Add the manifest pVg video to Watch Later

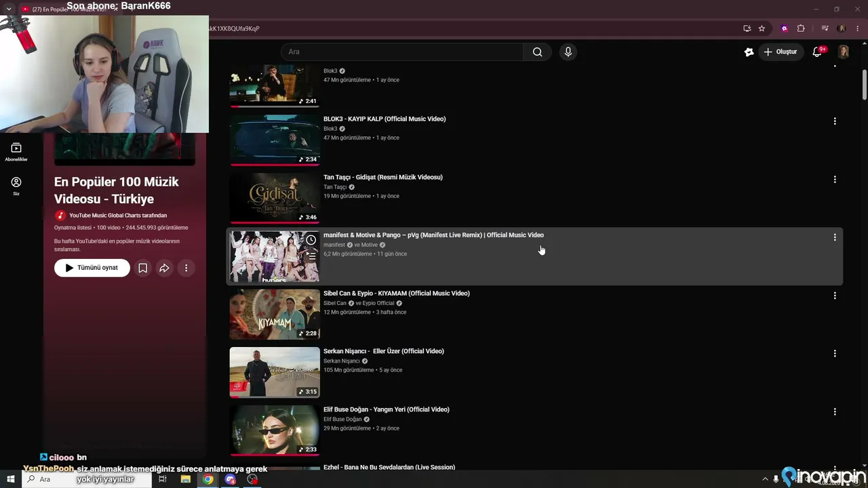pyautogui.click(x=311, y=240)
